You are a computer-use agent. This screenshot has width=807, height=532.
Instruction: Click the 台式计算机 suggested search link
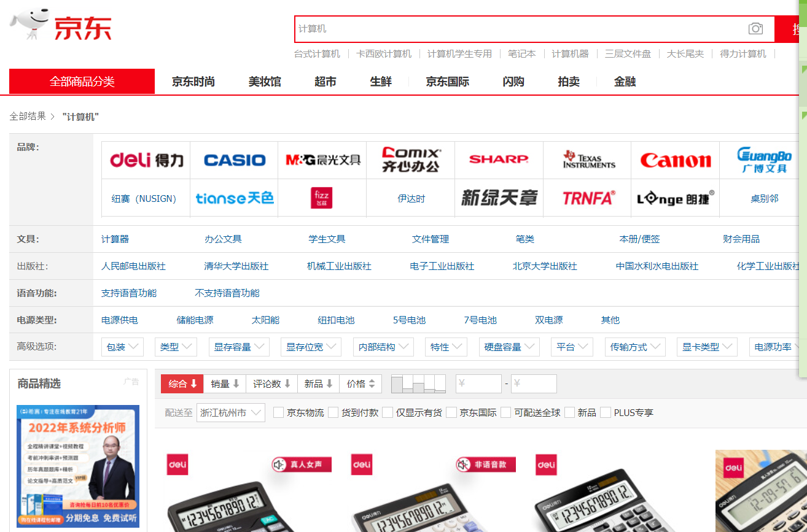tap(317, 54)
